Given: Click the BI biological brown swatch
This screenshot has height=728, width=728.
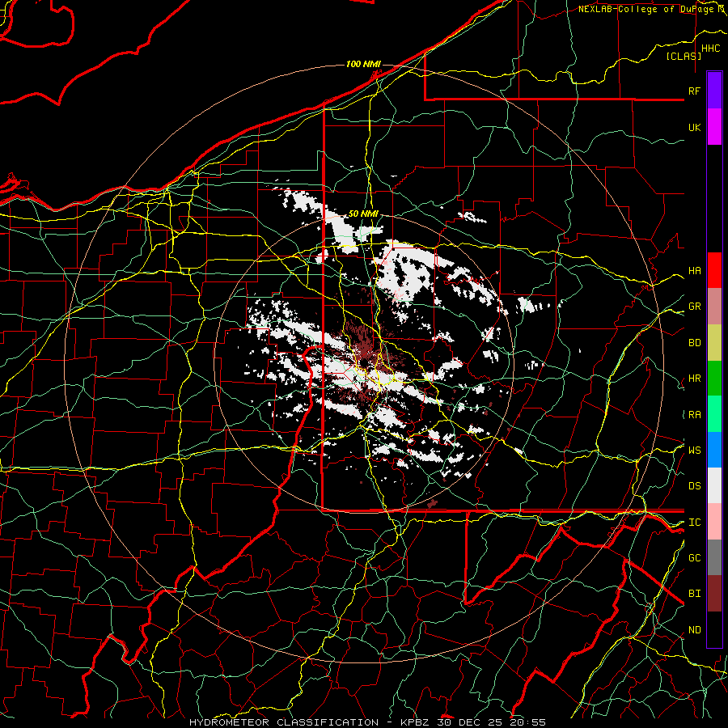Looking at the screenshot, I should point(714,593).
